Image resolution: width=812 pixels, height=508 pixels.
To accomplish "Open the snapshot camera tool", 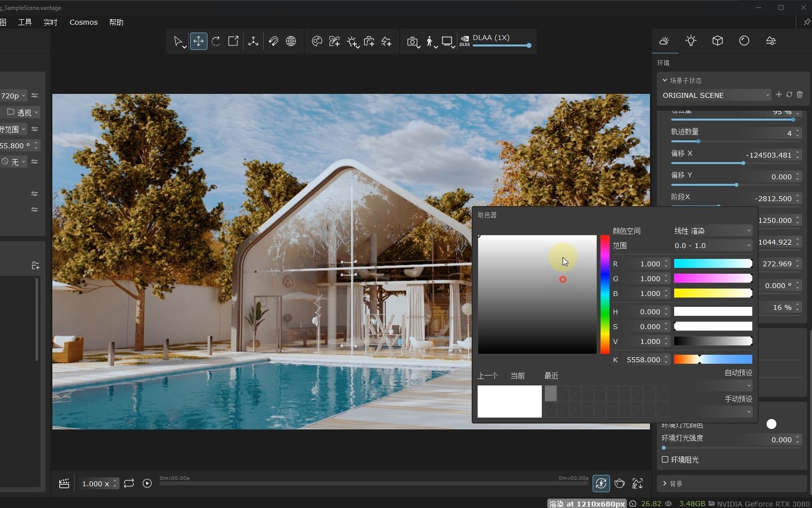I will [x=412, y=42].
